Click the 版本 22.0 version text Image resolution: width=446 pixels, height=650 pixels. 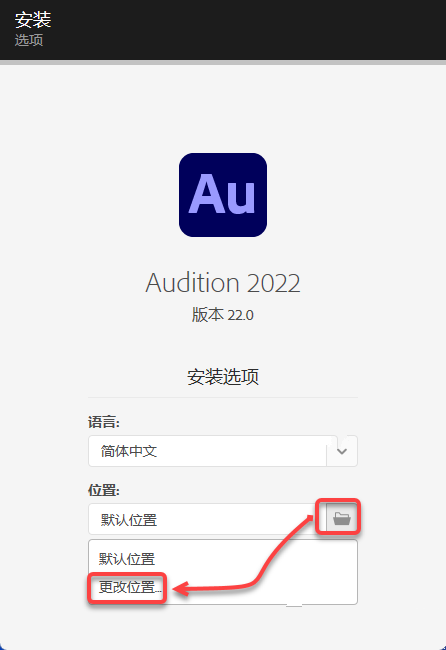click(223, 315)
